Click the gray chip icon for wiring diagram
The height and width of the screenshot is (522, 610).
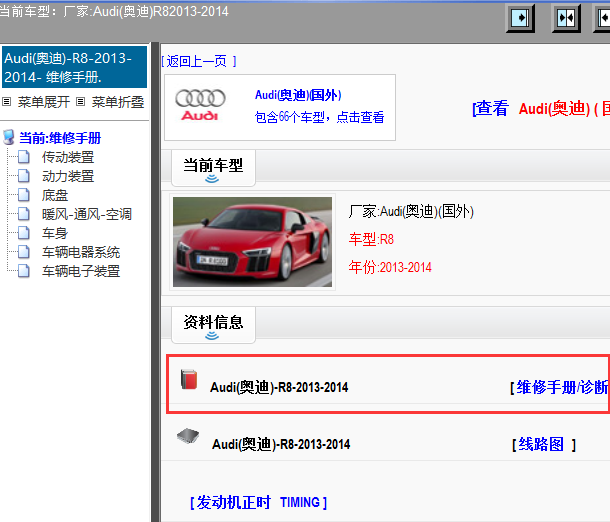click(x=188, y=436)
